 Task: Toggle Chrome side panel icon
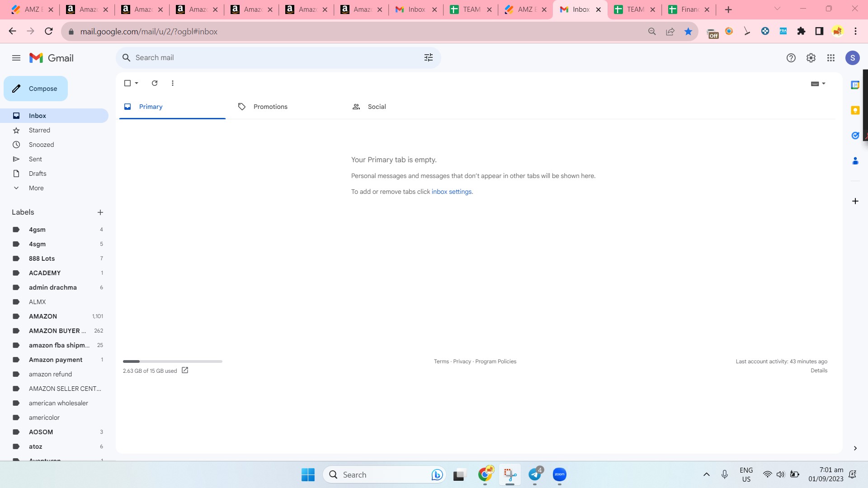point(819,31)
